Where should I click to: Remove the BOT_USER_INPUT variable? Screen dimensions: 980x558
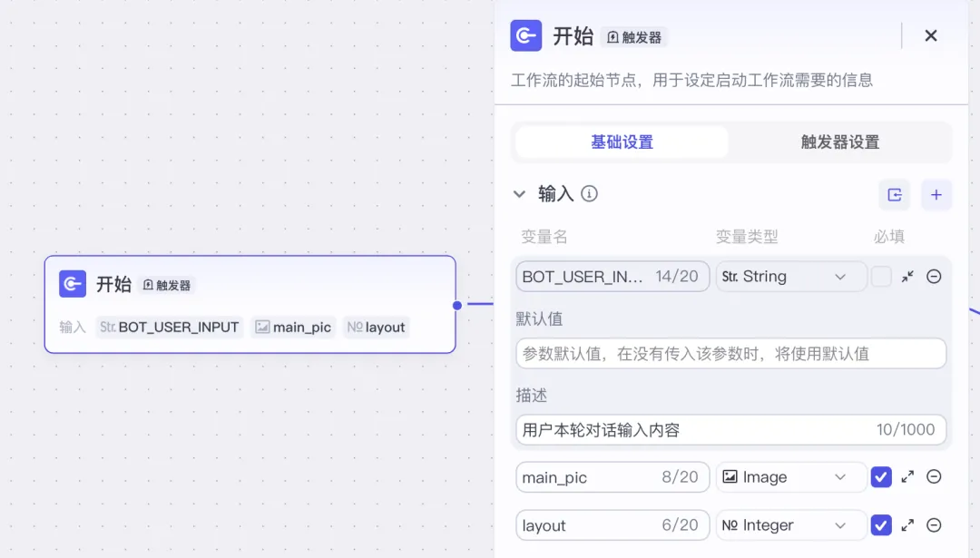934,276
